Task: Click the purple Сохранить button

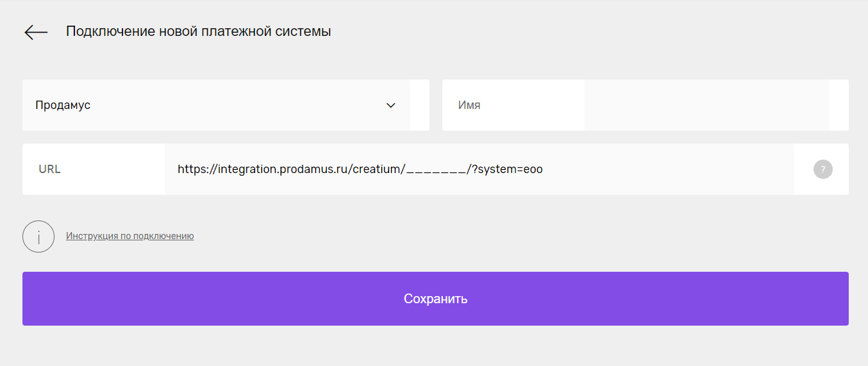Action: pos(435,299)
